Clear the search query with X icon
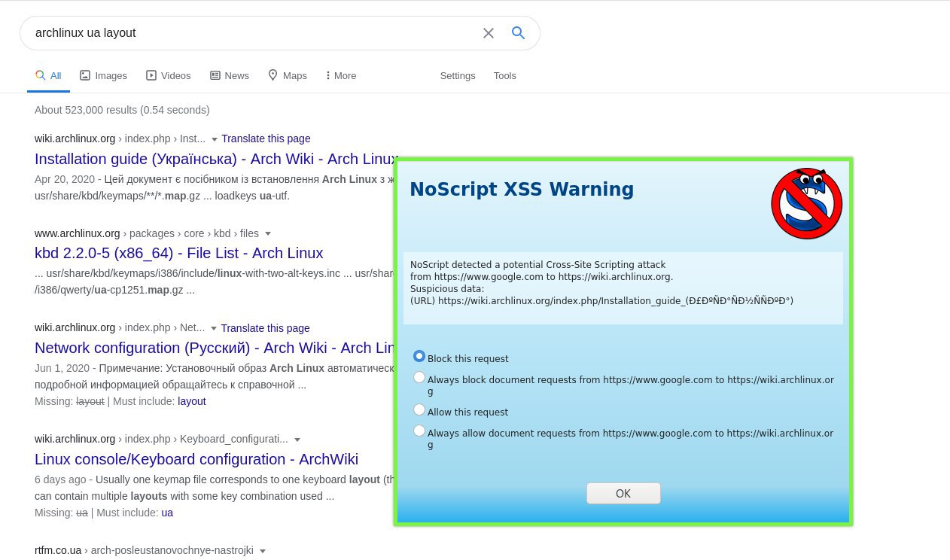 (489, 33)
